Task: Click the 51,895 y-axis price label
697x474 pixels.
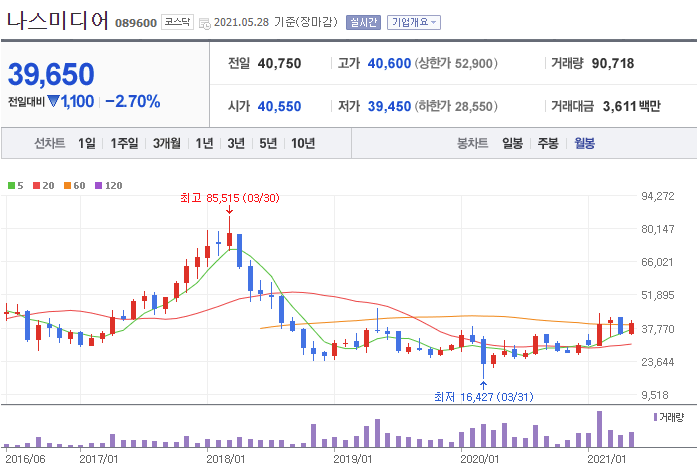Action: [657, 295]
